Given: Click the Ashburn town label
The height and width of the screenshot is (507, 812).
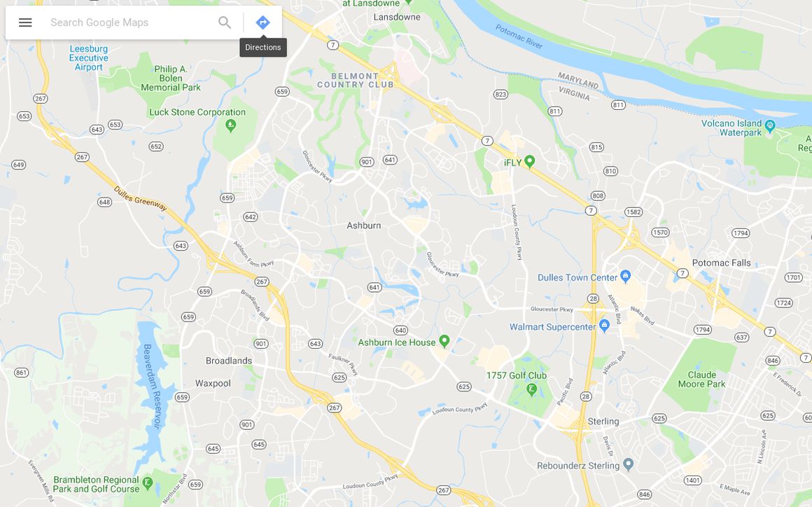Looking at the screenshot, I should click(x=363, y=225).
